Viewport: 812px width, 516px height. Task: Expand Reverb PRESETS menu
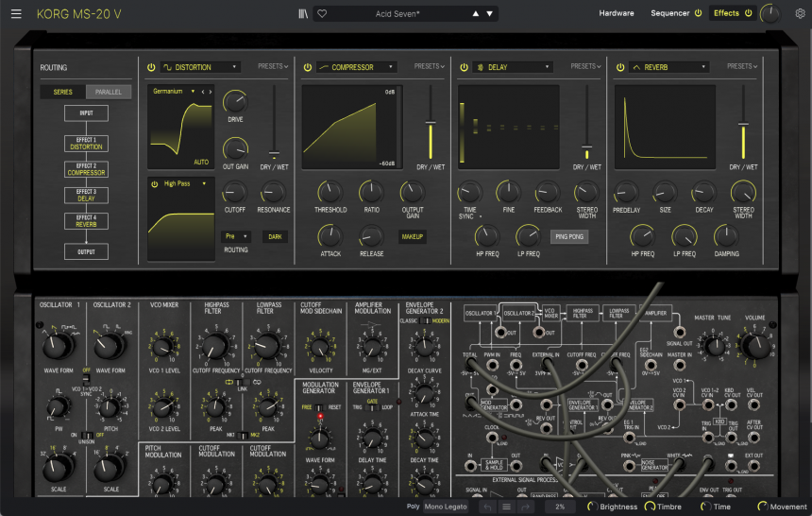[x=742, y=66]
